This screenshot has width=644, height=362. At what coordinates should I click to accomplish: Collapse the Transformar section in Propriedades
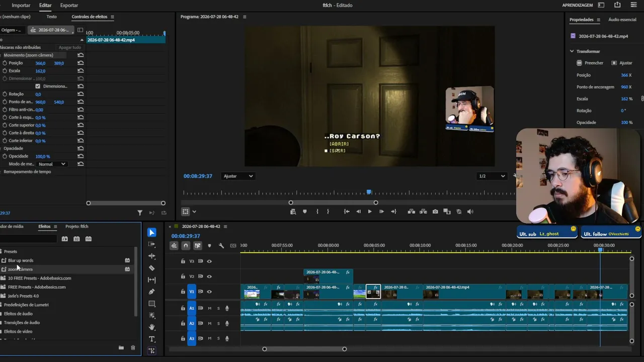[572, 51]
